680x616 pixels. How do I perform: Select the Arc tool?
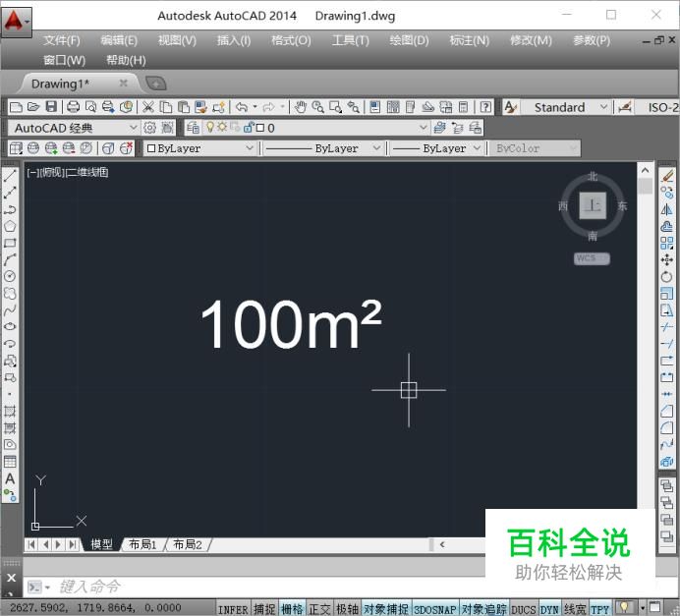pos(10,259)
